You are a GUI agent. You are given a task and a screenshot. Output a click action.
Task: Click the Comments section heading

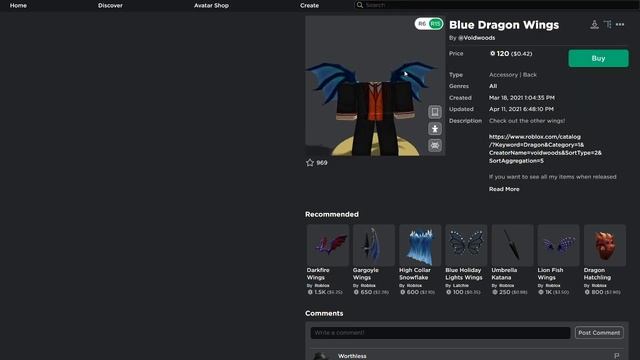point(324,313)
